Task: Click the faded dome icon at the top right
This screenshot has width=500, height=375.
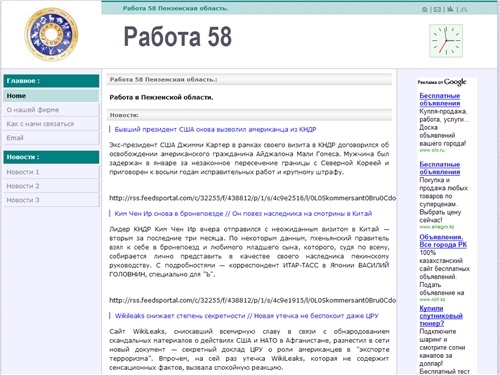Action: [464, 10]
